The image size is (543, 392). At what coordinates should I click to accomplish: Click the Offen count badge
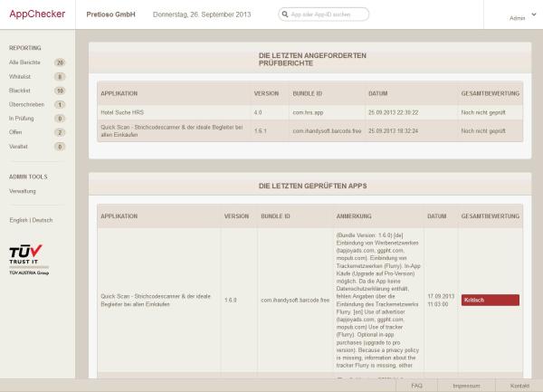click(x=60, y=131)
